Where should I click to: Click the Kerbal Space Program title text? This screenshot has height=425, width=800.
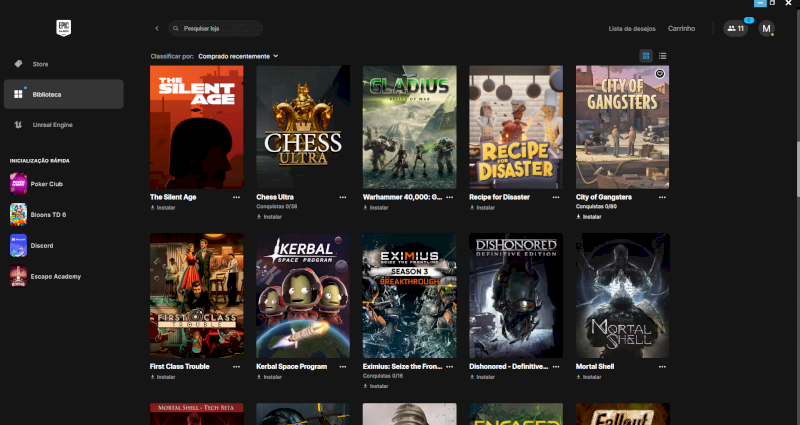[x=292, y=366]
